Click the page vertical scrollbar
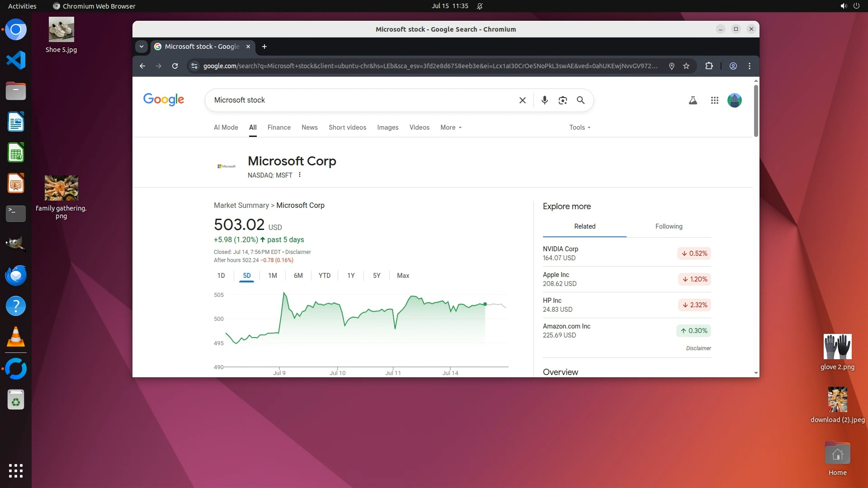This screenshot has height=488, width=868. tap(756, 111)
